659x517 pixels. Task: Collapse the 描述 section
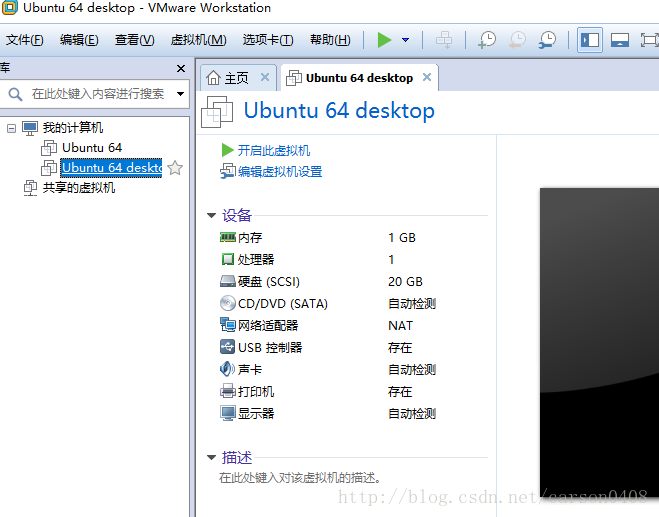[211, 457]
